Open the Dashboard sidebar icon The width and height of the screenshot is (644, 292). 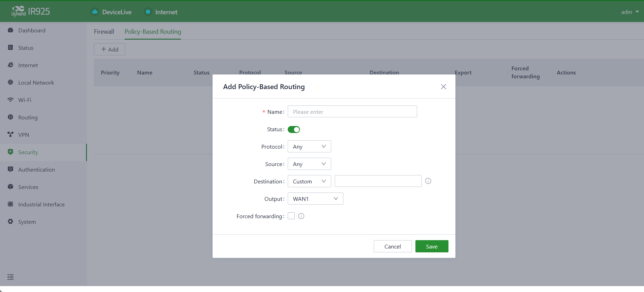10,30
